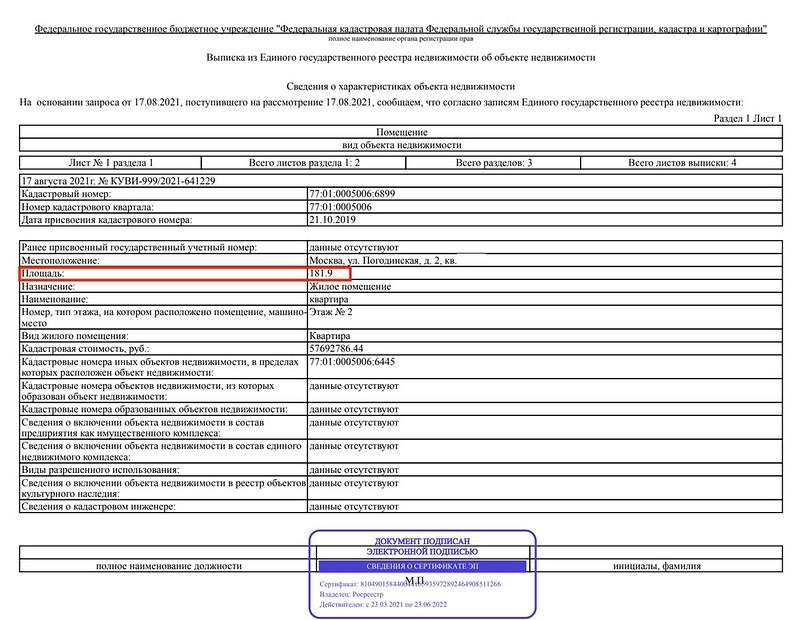This screenshot has height=620, width=800.
Task: Select the area value '181.9'
Action: tap(321, 274)
